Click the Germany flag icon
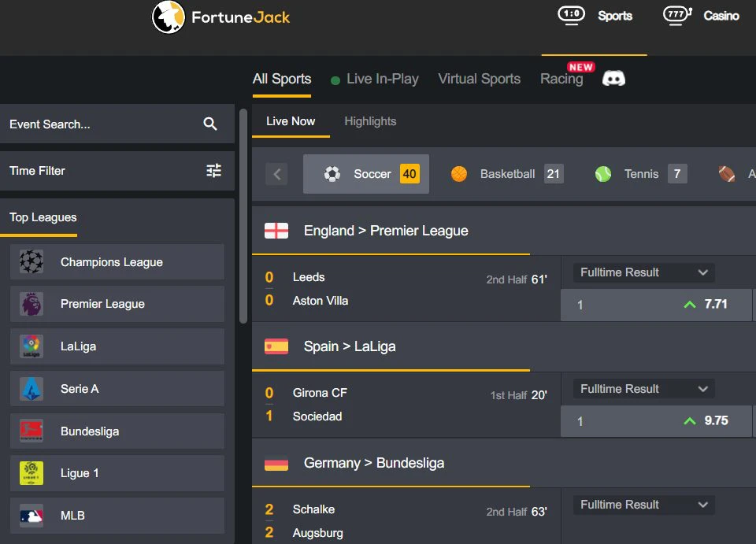756x544 pixels. point(276,463)
